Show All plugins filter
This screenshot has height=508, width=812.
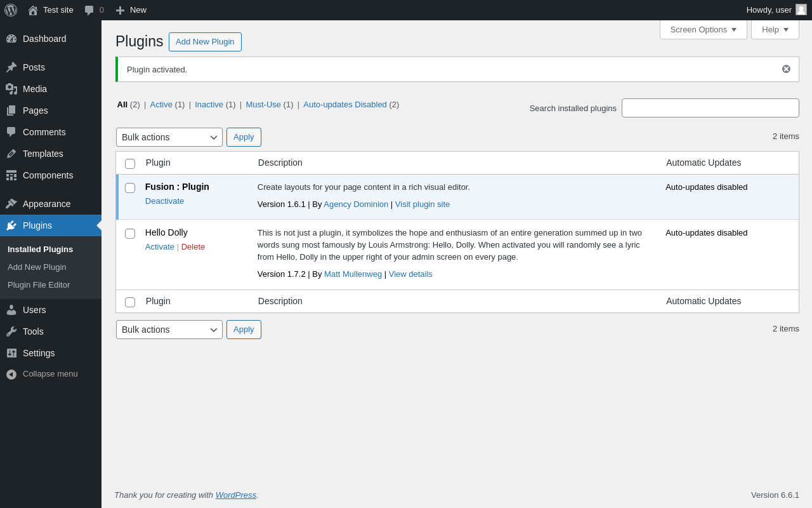pos(122,105)
